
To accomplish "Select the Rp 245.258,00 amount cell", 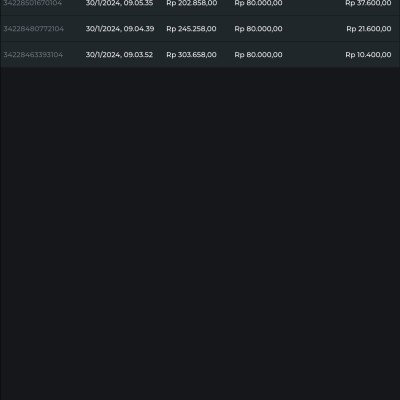I will pyautogui.click(x=191, y=29).
